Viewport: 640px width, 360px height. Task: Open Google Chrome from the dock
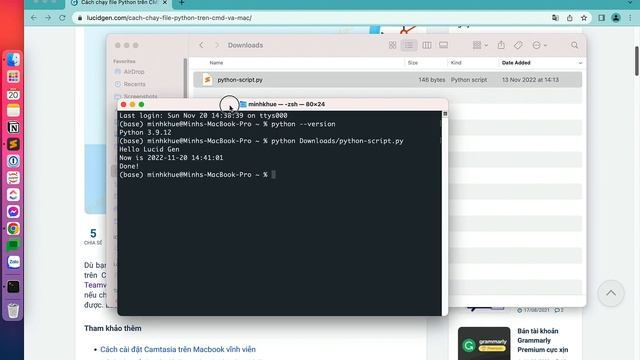pyautogui.click(x=13, y=229)
